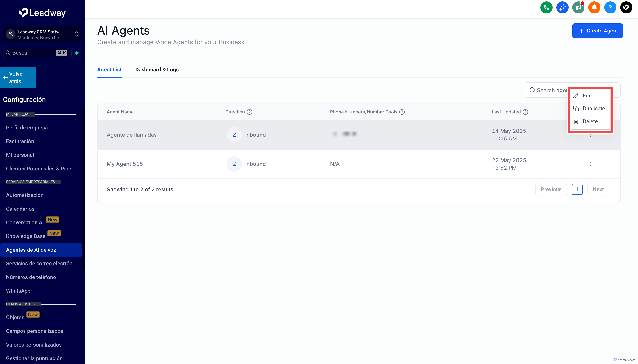Screen dimensions: 638x364
Task: Expand the Leadway CRM account switcher
Action: 77,34
